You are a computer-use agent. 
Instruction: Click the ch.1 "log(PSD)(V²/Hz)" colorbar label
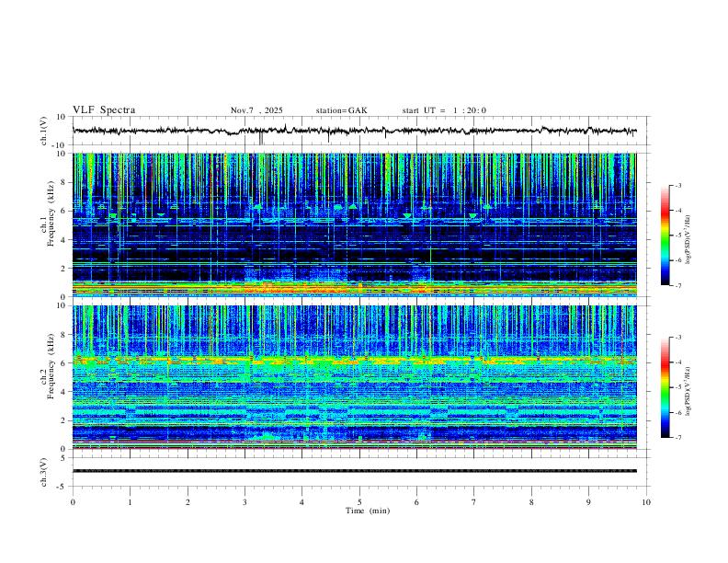pyautogui.click(x=688, y=240)
